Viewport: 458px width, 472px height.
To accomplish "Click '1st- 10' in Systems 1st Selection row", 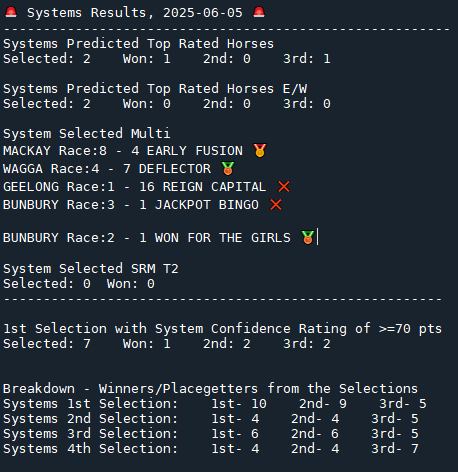I will coord(239,404).
